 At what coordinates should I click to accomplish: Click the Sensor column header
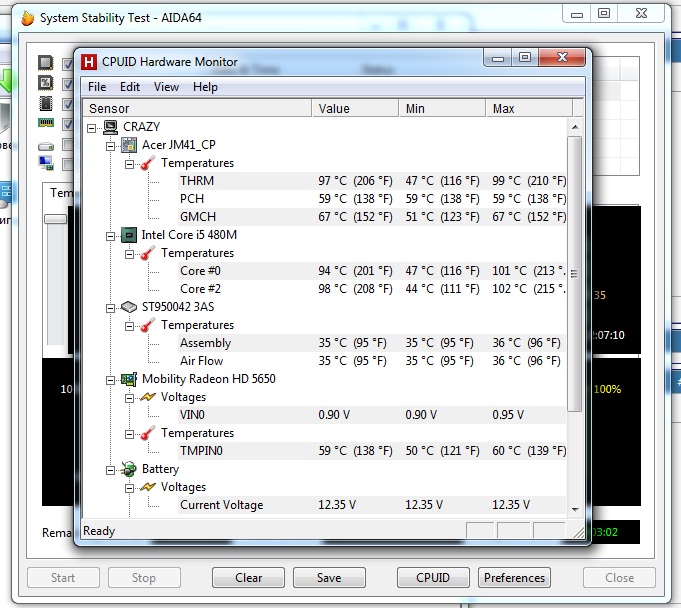(197, 108)
